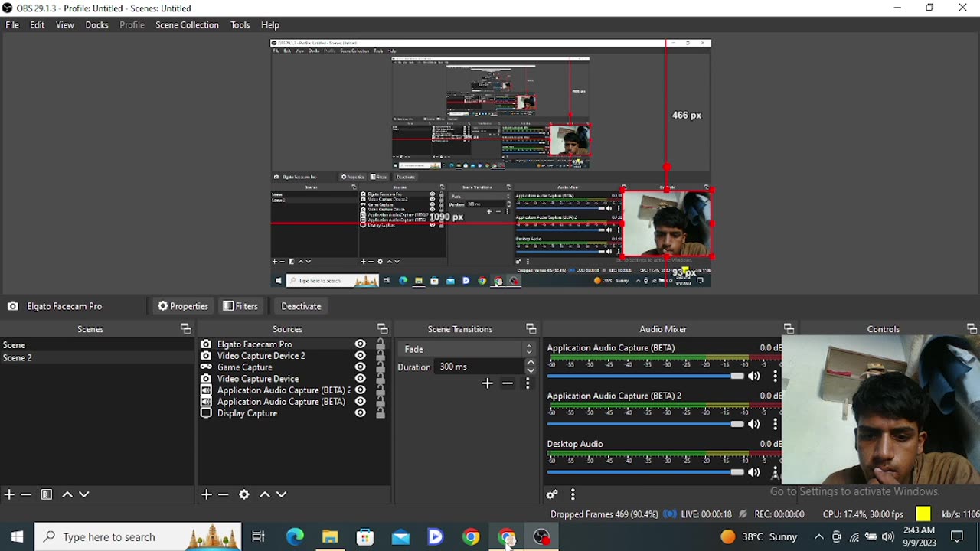980x551 pixels.
Task: Add a new scene with Scenes plus icon
Action: coord(9,494)
